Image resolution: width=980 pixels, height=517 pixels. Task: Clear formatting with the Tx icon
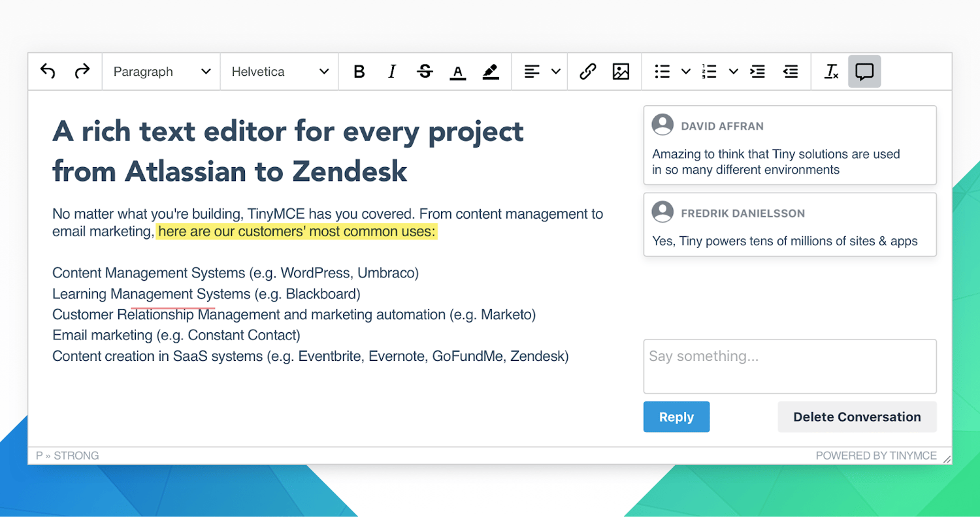point(831,72)
